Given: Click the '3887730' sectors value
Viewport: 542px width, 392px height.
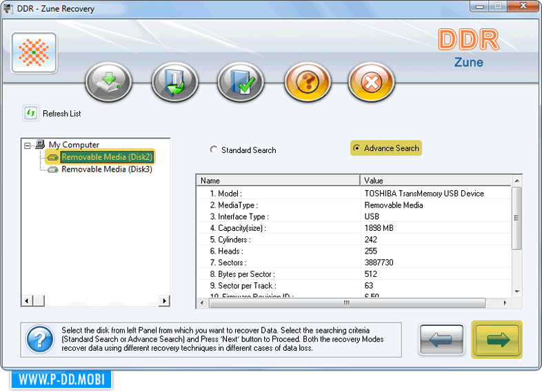Looking at the screenshot, I should [x=379, y=262].
